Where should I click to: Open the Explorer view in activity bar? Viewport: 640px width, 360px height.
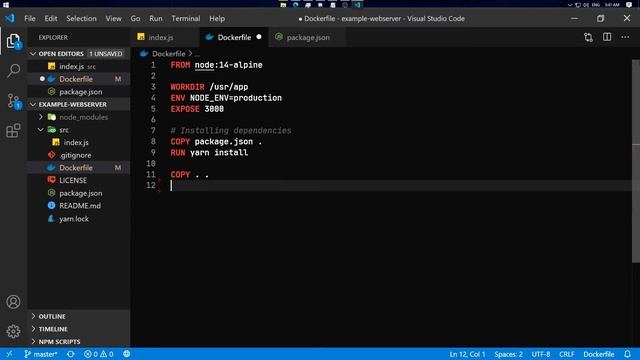pyautogui.click(x=13, y=41)
